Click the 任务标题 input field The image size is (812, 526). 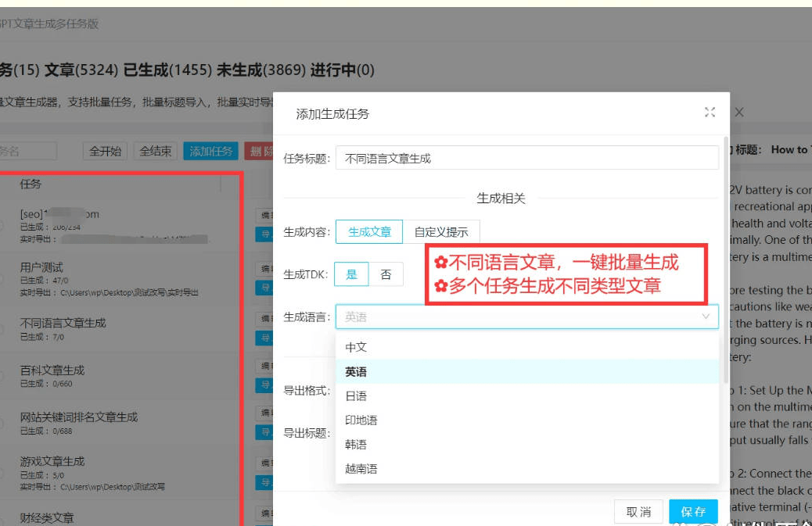pos(526,158)
